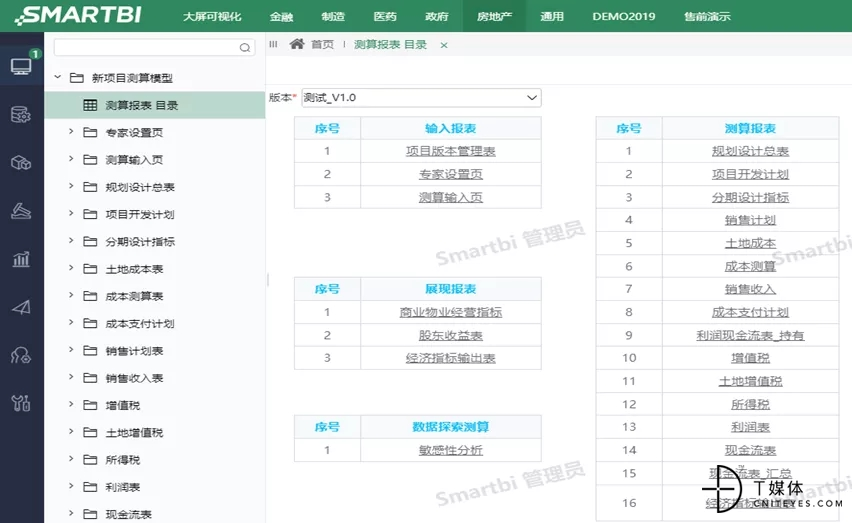
Task: Click the panel splitter collapse handle
Action: (268, 280)
